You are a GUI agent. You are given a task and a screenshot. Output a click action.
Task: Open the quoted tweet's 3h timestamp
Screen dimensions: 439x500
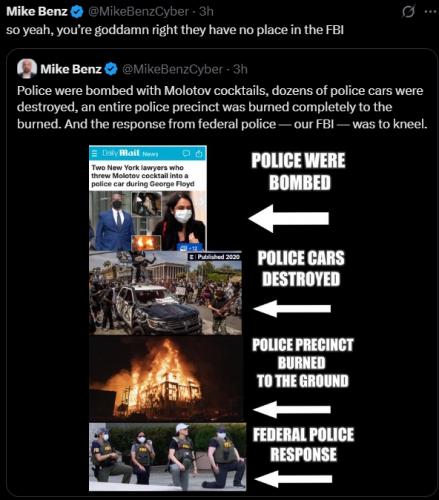[x=240, y=69]
